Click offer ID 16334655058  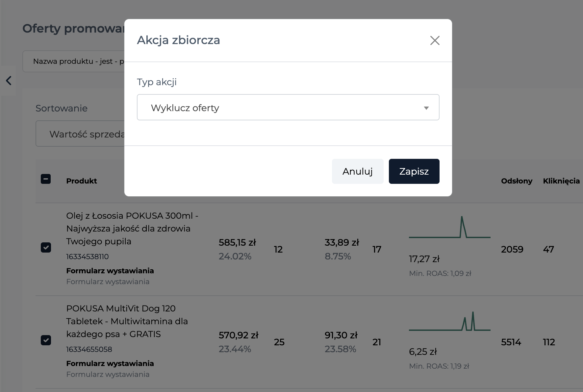coord(89,349)
